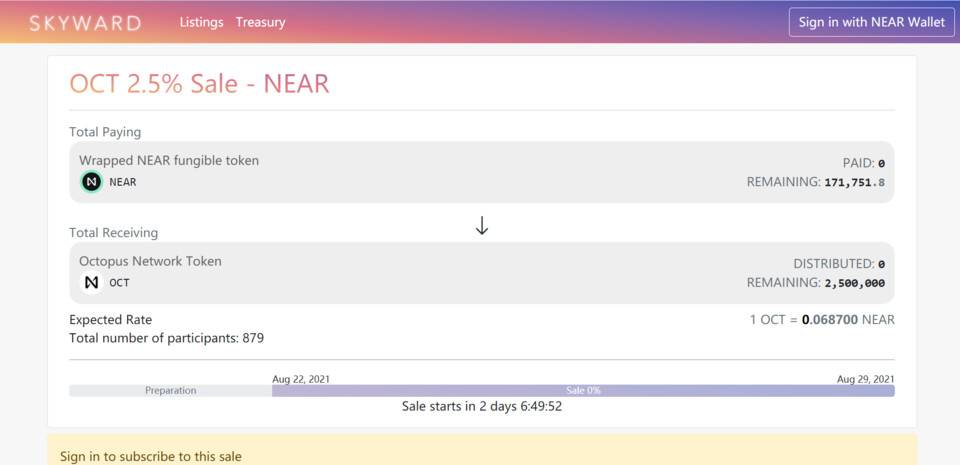Viewport: 960px width, 465px height.
Task: Click the OCT ticker symbol text
Action: [x=119, y=283]
